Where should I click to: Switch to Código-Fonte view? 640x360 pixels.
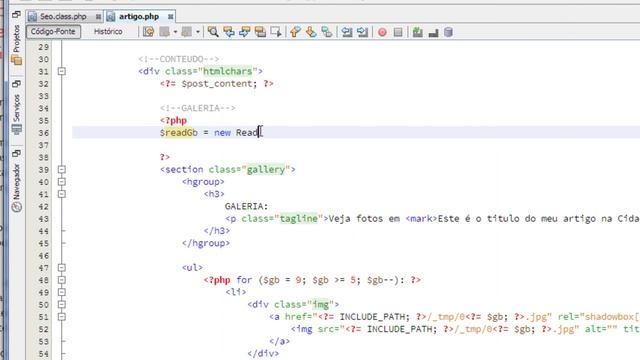point(53,31)
